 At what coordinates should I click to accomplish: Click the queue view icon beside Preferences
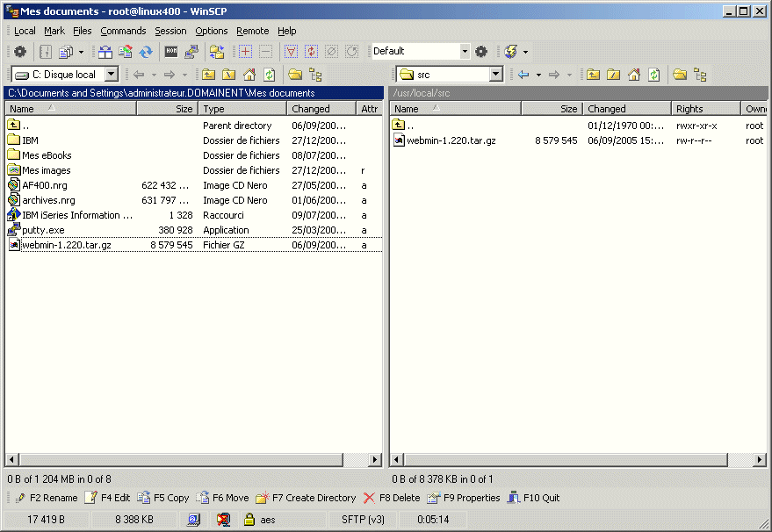point(46,51)
